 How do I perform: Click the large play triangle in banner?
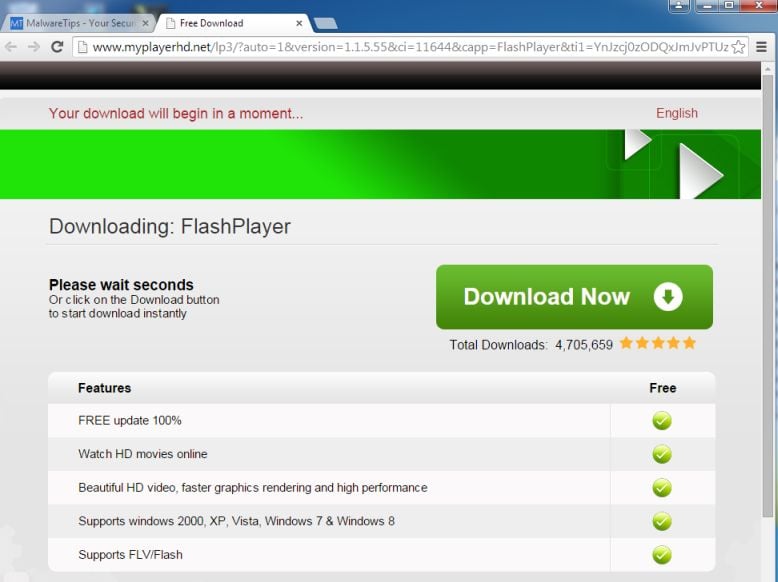701,171
